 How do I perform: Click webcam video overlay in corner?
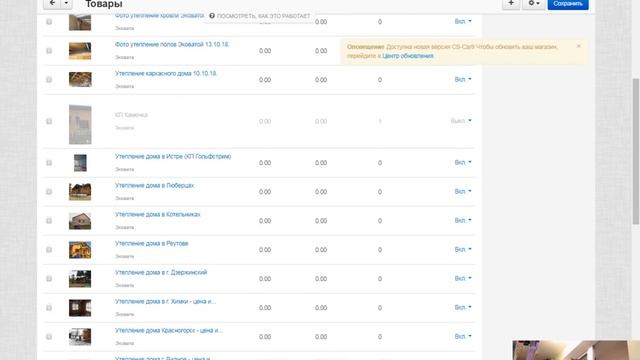point(576,350)
